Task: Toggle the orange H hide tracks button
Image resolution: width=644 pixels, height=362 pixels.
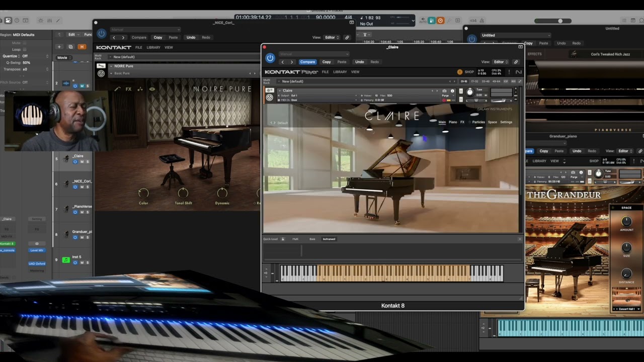Action: (82, 47)
